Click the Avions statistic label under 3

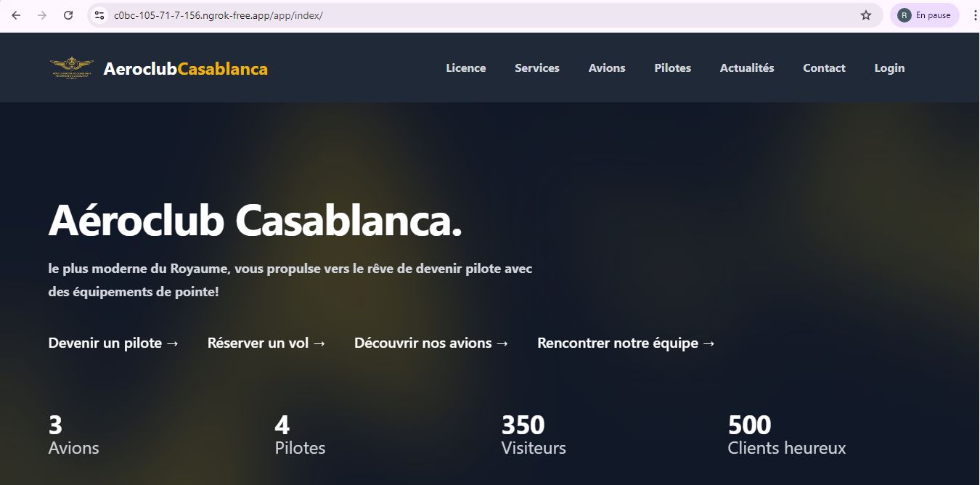pyautogui.click(x=74, y=448)
